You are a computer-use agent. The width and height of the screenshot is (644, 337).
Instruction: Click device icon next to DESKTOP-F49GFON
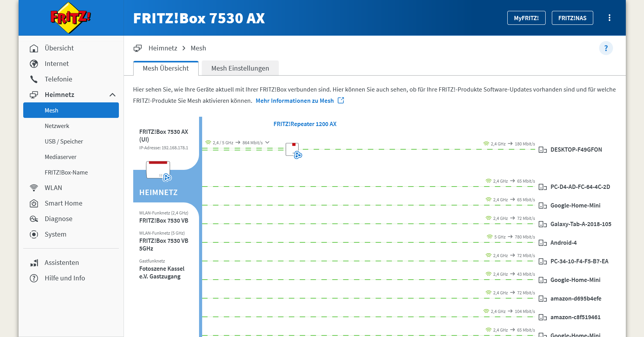tap(543, 150)
